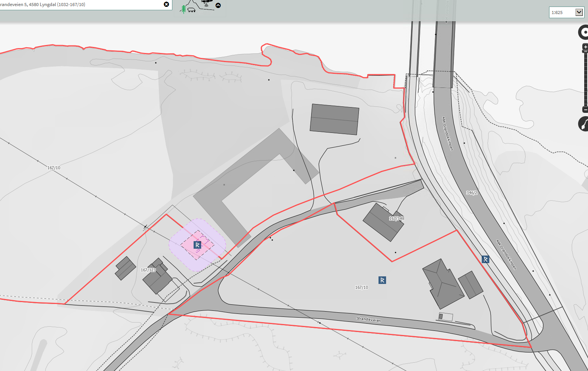Click parcel label 346/2 on road
The width and height of the screenshot is (588, 371).
pyautogui.click(x=472, y=193)
